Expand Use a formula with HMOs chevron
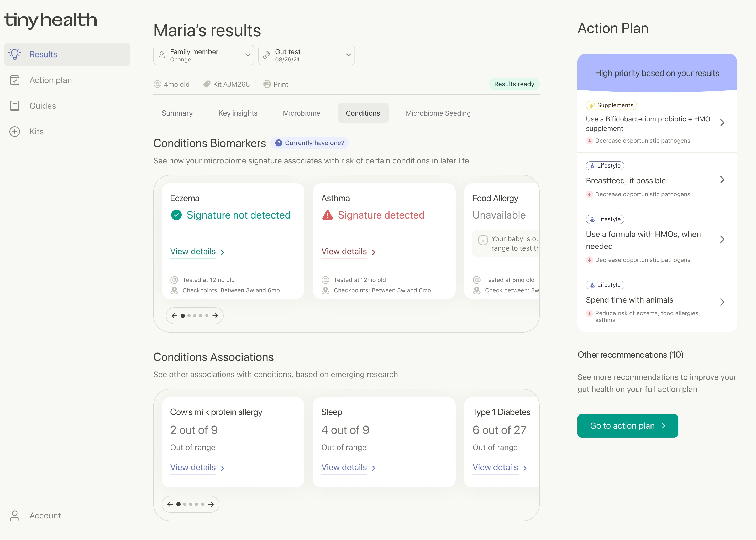Viewport: 756px width, 540px height. [722, 240]
